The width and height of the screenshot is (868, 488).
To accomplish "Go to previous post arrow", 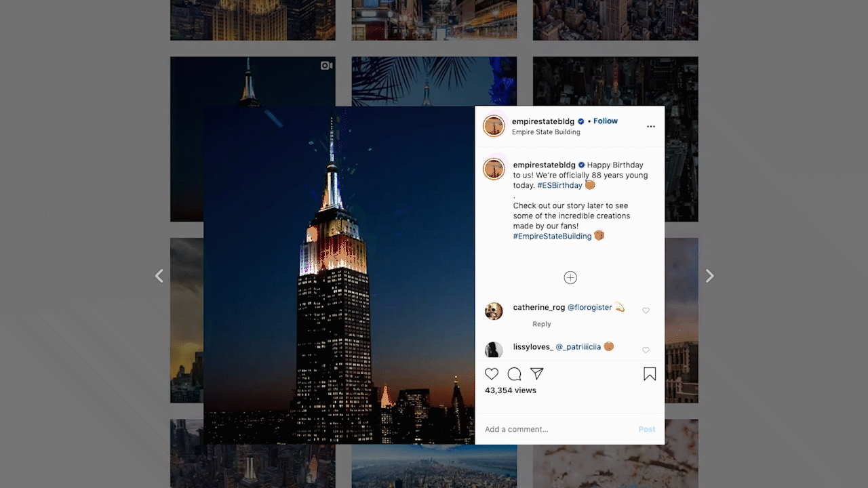I will pos(159,276).
